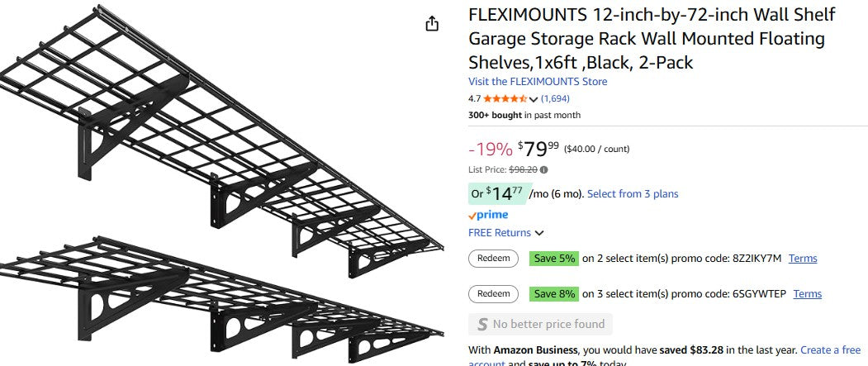Open Terms for the Save 8% promo
Screen dimensions: 868x366
tap(808, 294)
